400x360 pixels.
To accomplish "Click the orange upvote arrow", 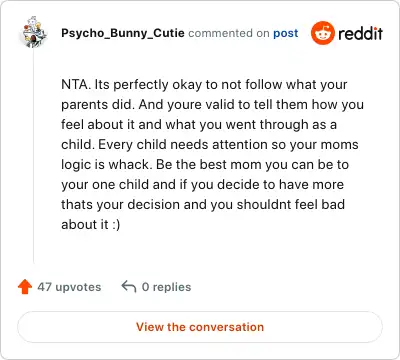I will tap(25, 287).
